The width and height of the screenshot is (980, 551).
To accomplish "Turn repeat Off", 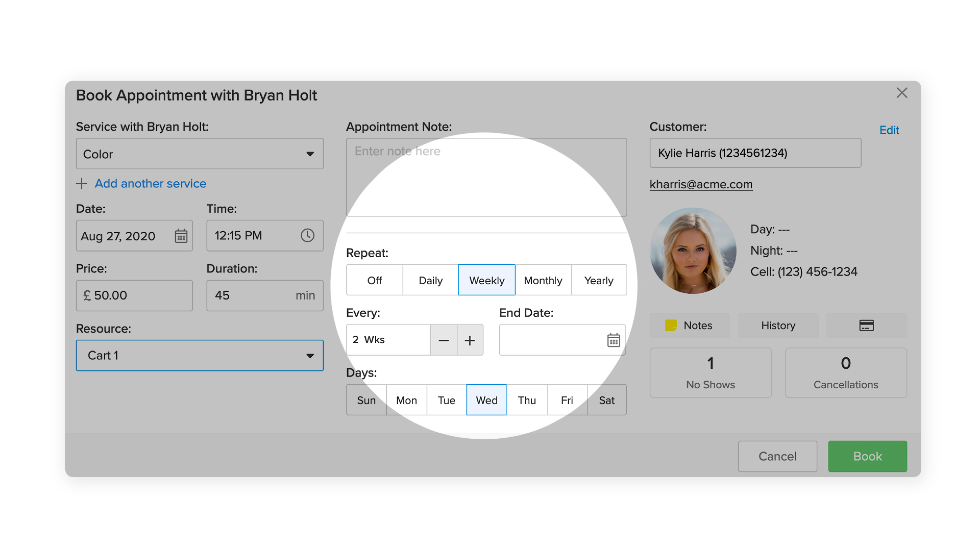I will coord(374,280).
